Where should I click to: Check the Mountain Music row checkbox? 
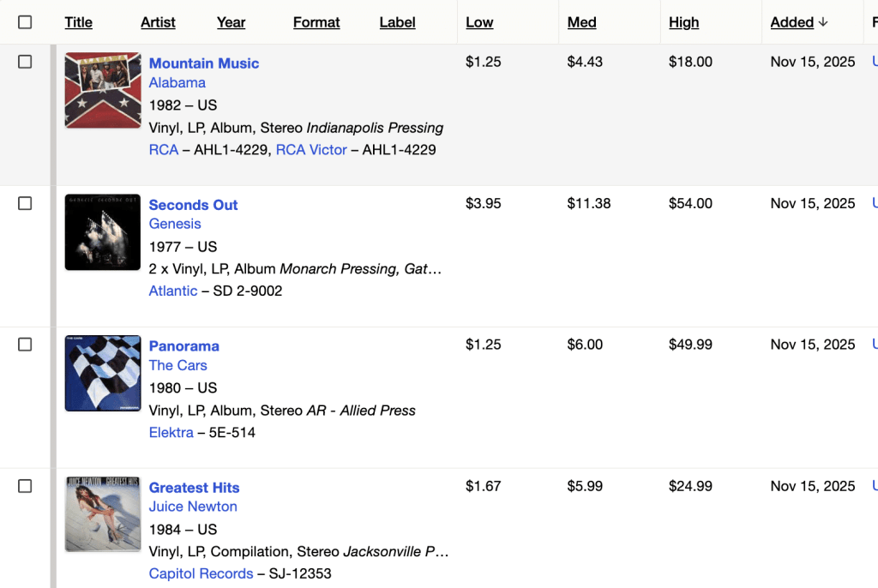25,62
